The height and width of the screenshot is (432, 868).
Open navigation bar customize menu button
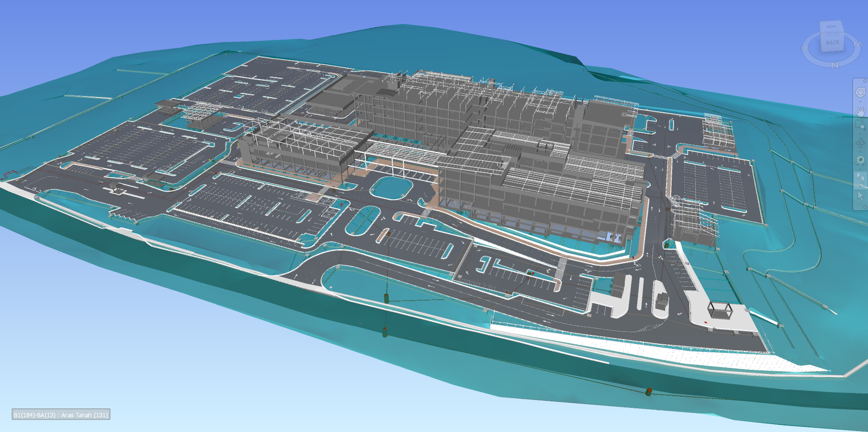(865, 207)
